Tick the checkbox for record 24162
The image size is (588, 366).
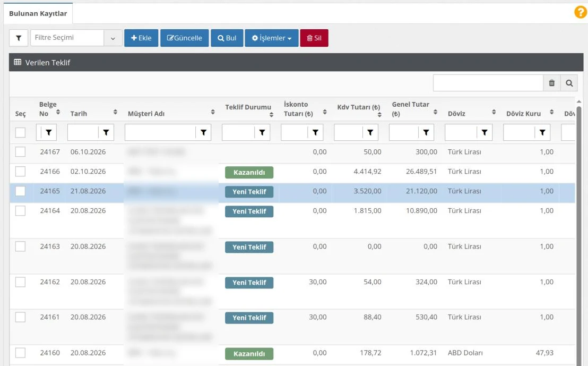20,282
